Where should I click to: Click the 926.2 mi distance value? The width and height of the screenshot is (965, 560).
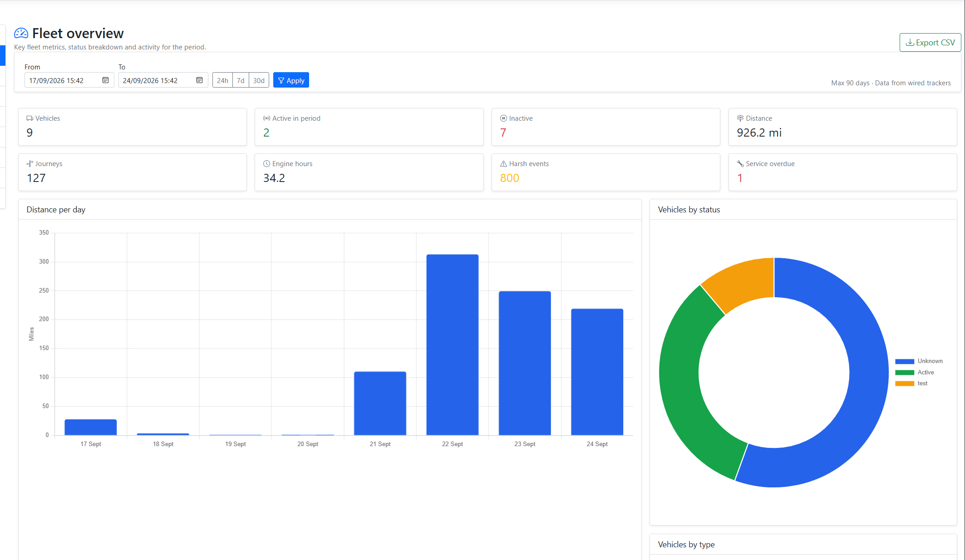(759, 133)
